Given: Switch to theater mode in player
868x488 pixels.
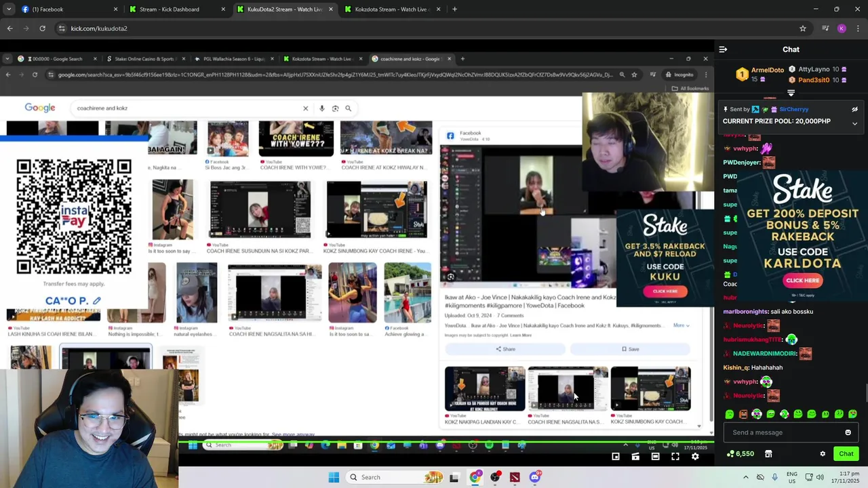Looking at the screenshot, I should click(655, 457).
